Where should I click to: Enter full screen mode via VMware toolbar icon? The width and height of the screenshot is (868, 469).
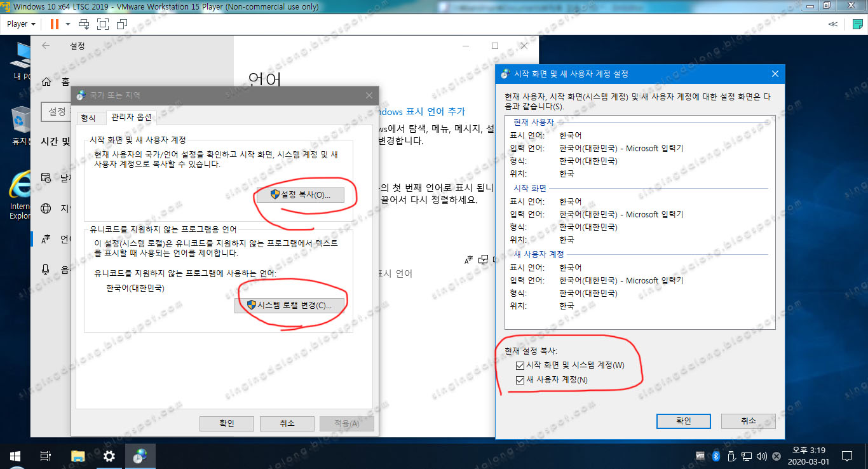[x=103, y=24]
